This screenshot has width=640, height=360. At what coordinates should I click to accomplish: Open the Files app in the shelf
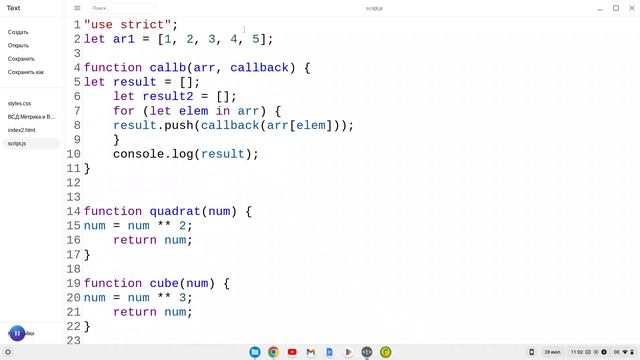click(x=255, y=352)
